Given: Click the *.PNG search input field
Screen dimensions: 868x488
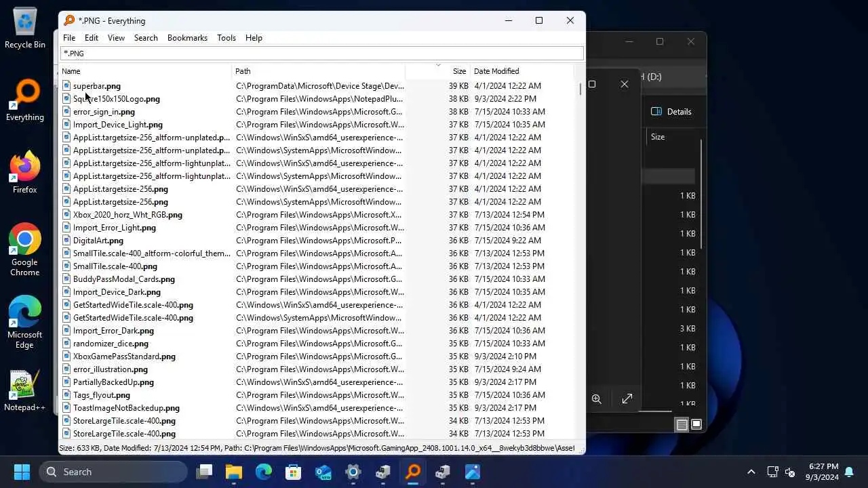Looking at the screenshot, I should point(321,53).
